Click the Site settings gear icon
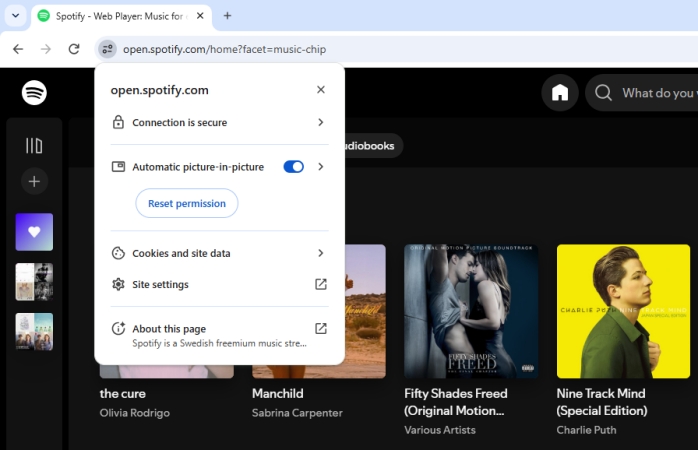 [x=118, y=284]
